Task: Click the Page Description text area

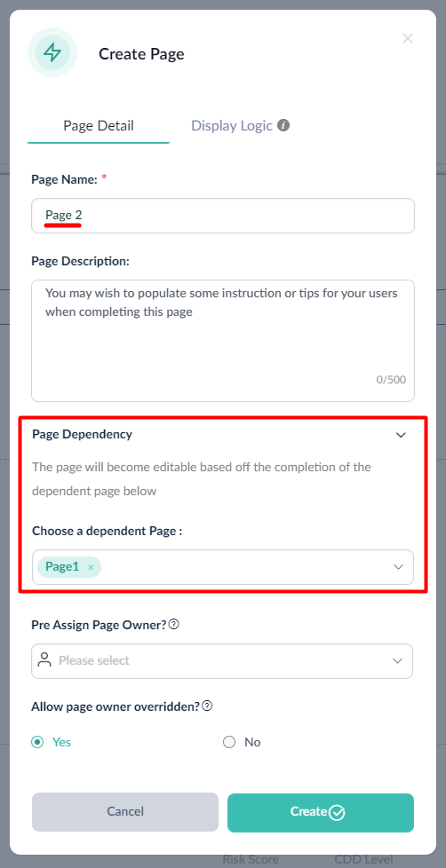Action: [x=223, y=341]
